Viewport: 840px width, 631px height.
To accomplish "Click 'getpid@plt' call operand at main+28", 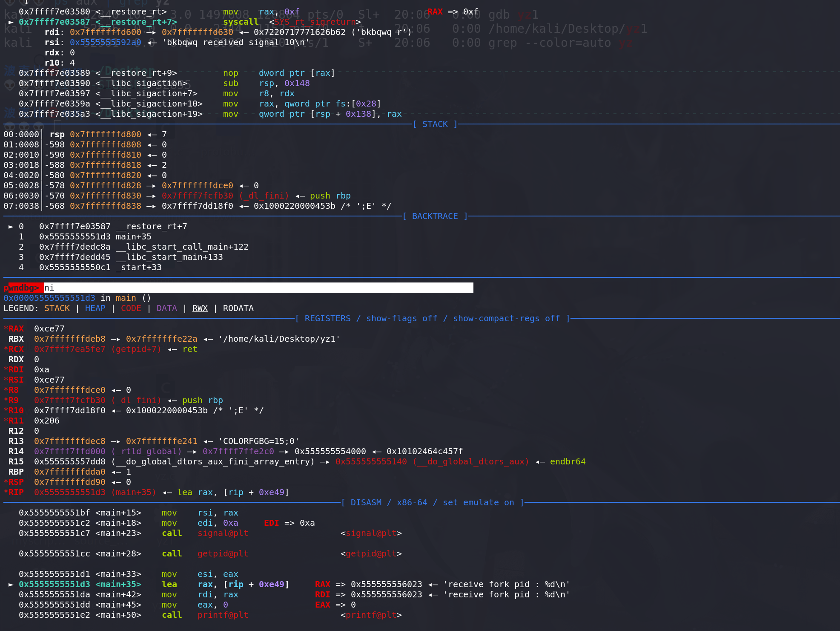I will (223, 553).
